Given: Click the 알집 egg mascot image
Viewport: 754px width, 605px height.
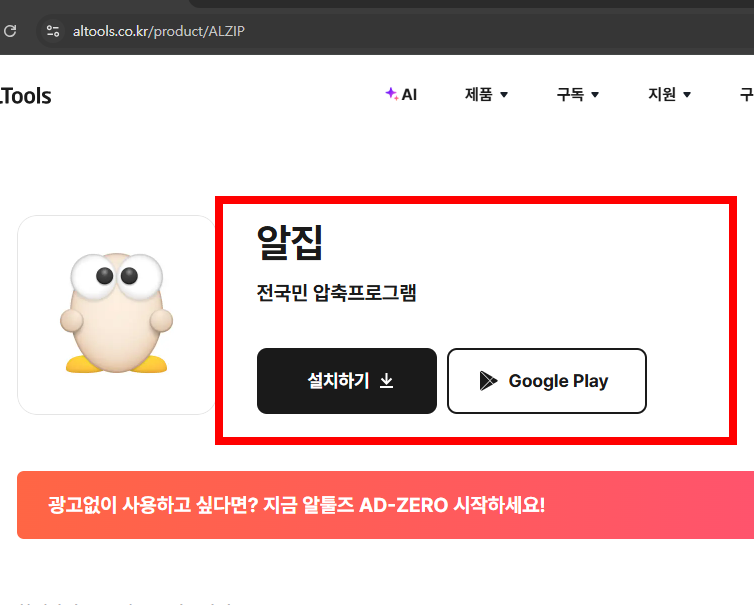Looking at the screenshot, I should coord(116,314).
